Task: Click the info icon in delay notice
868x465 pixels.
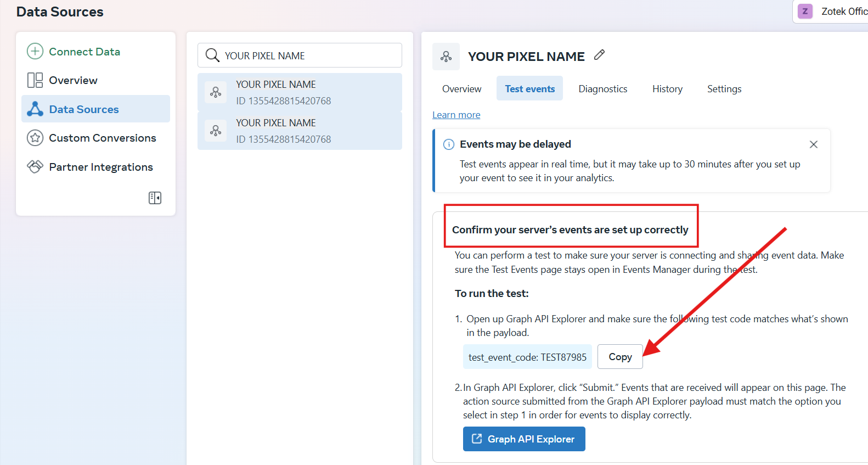Action: coord(449,144)
